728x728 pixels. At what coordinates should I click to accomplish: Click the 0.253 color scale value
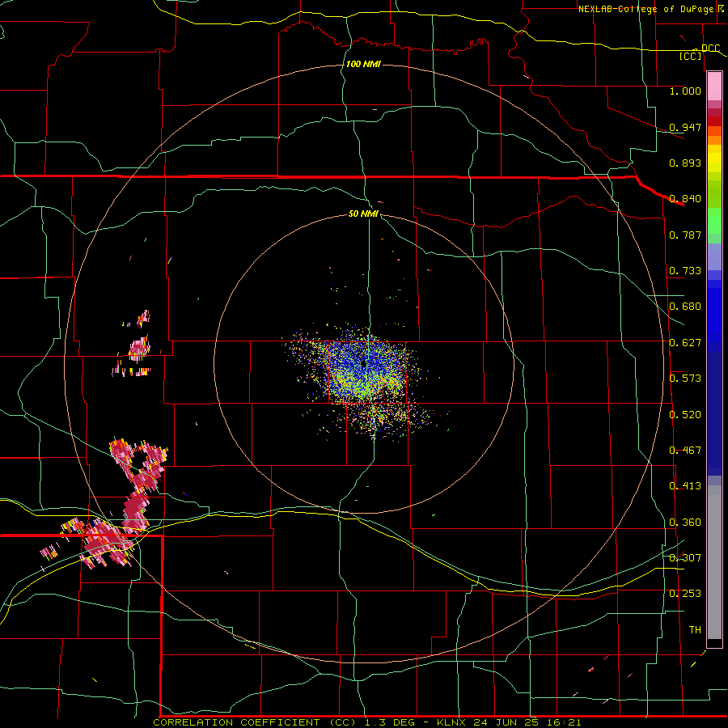click(685, 594)
